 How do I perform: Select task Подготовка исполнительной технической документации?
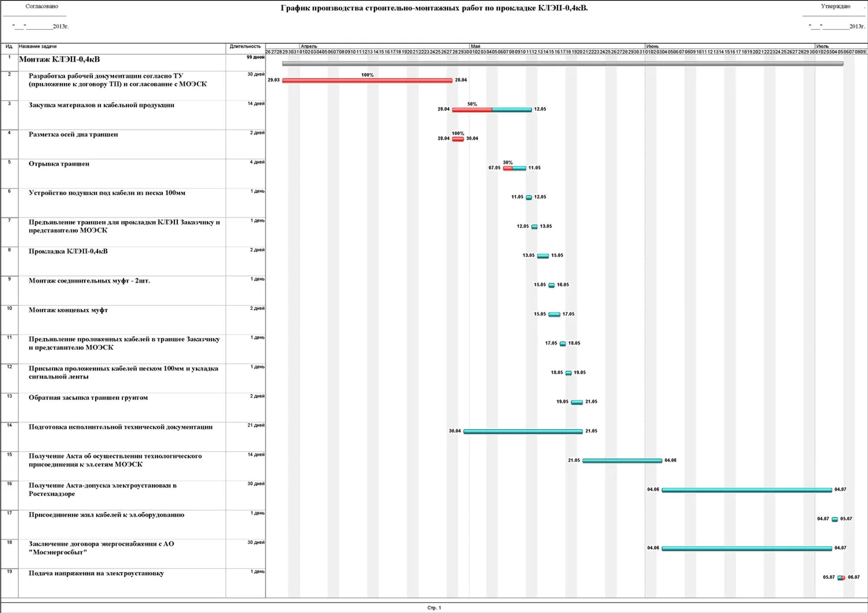(121, 427)
